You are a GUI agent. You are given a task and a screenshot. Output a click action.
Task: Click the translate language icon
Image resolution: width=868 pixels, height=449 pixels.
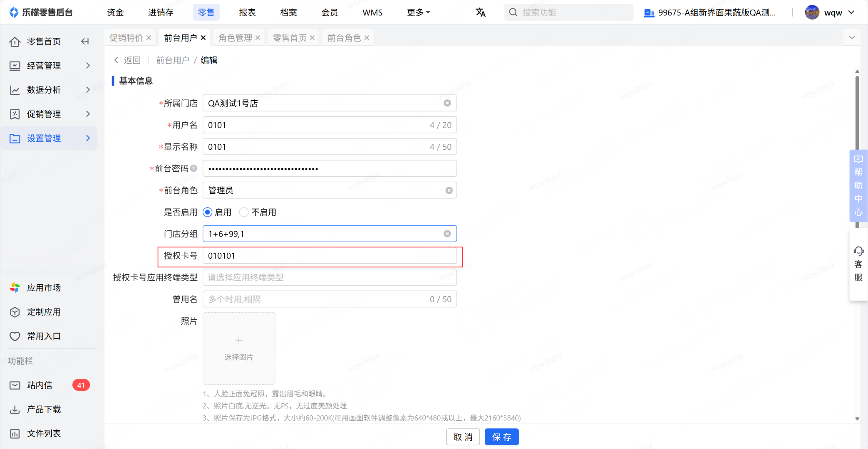(x=480, y=12)
